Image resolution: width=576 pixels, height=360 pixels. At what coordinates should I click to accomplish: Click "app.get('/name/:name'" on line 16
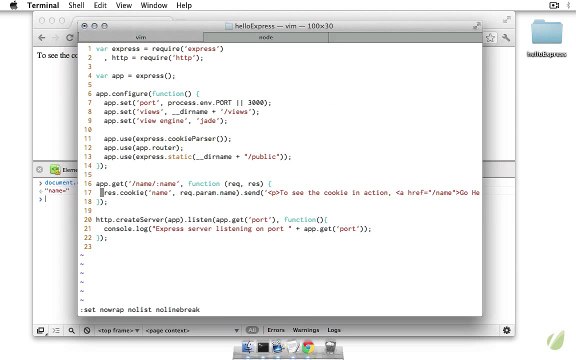[138, 184]
